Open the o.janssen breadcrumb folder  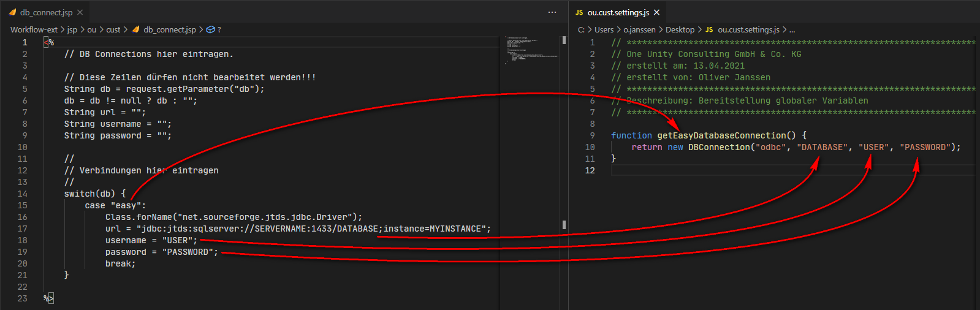(639, 29)
